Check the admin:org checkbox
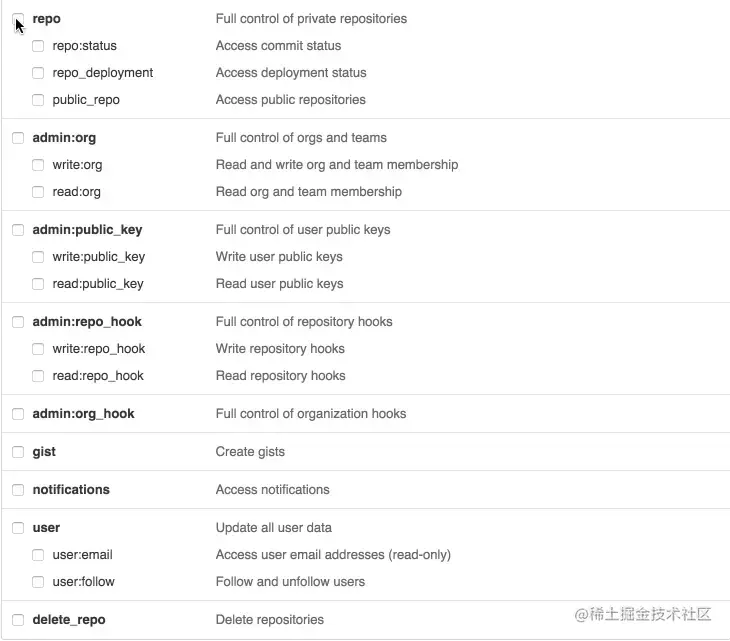Screen dimensions: 730x641 click(18, 138)
